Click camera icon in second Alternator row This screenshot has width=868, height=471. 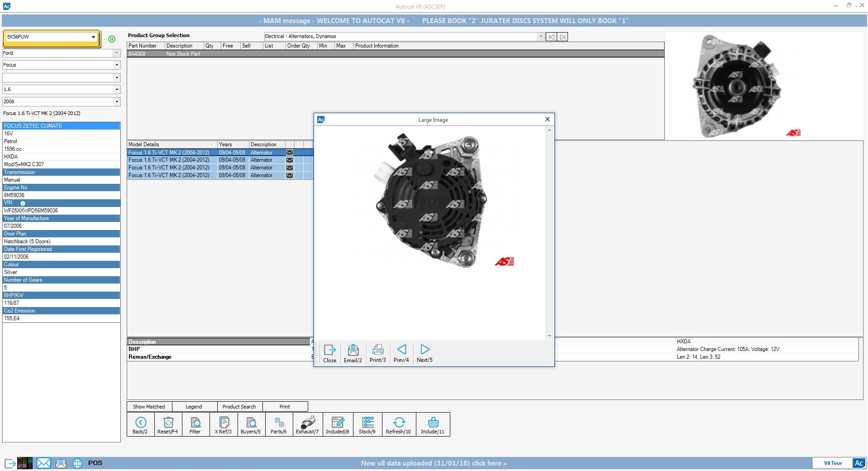coord(290,160)
